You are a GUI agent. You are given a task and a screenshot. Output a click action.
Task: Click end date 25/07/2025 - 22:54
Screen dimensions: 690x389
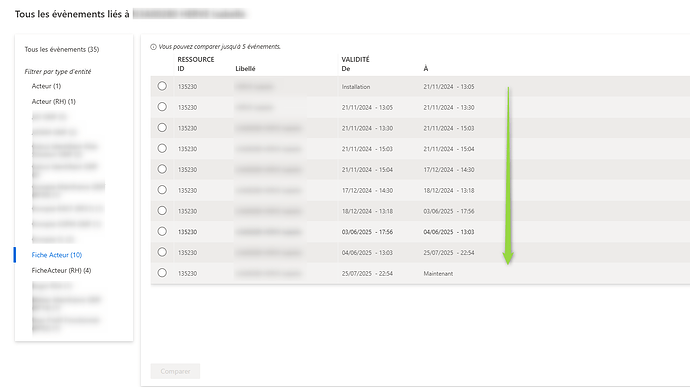pos(449,253)
